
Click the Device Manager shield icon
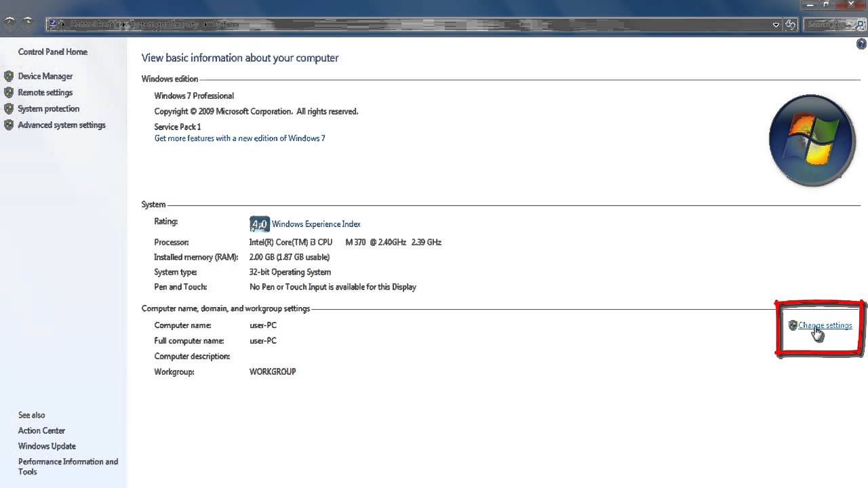click(x=9, y=76)
